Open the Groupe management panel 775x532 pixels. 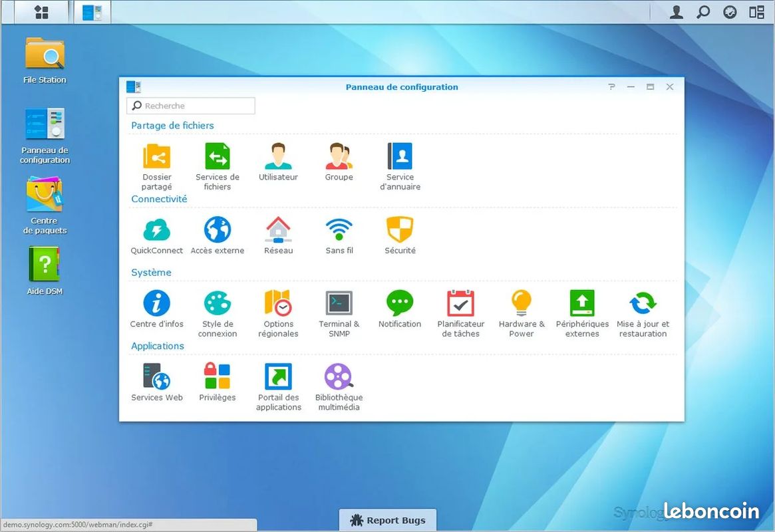pyautogui.click(x=339, y=158)
